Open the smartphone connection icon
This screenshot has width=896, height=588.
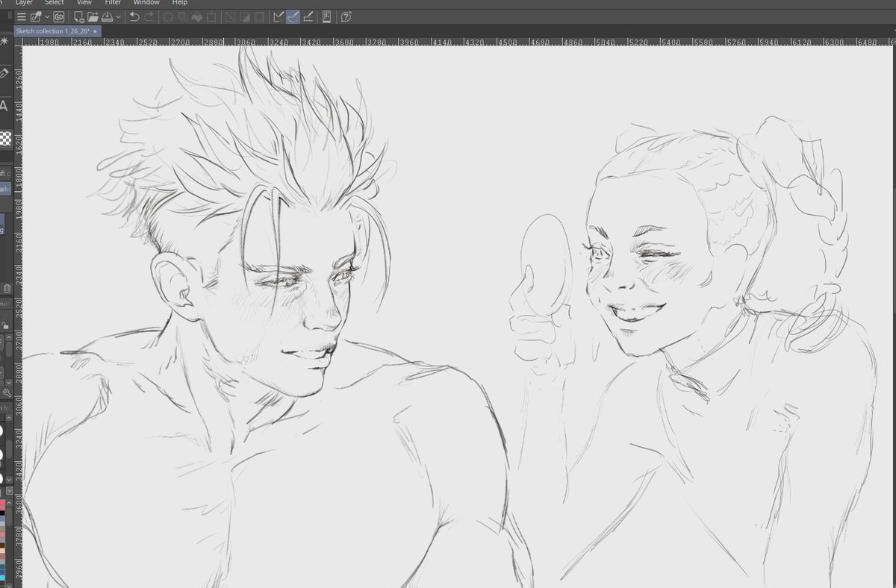pyautogui.click(x=327, y=16)
